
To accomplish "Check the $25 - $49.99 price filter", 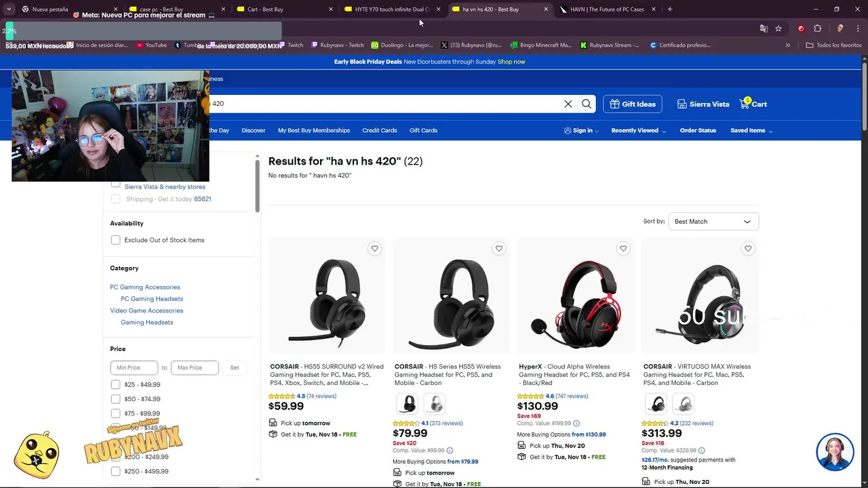I will pyautogui.click(x=115, y=384).
